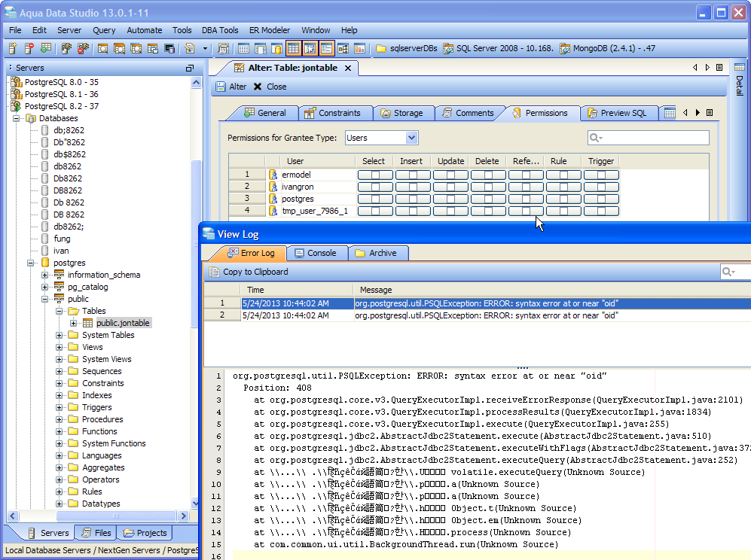The width and height of the screenshot is (751, 560).
Task: Open the Grantee Type dropdown showing Users
Action: (x=411, y=138)
